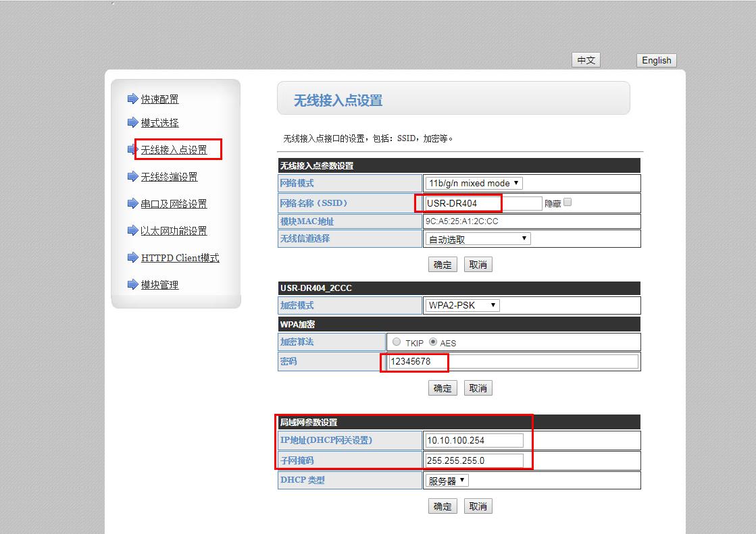Click the arrow icon next to 模块管理

pyautogui.click(x=132, y=285)
